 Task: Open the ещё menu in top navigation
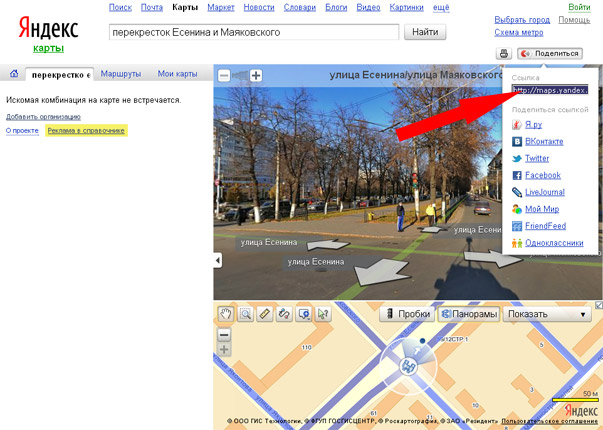coord(441,7)
